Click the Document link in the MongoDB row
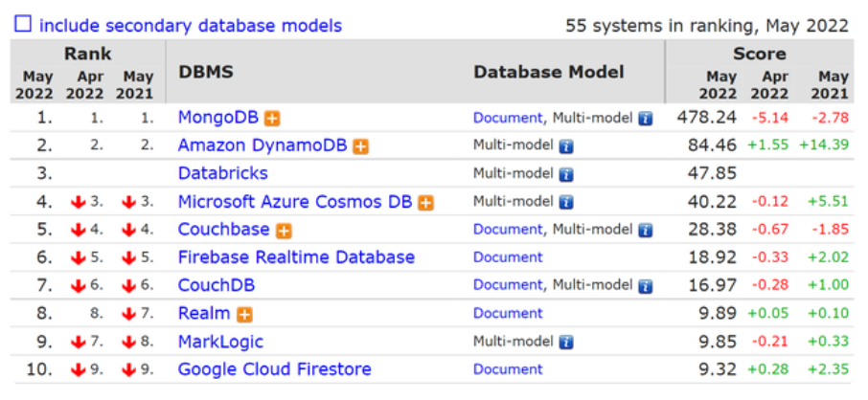This screenshot has width=868, height=400. coord(508,118)
